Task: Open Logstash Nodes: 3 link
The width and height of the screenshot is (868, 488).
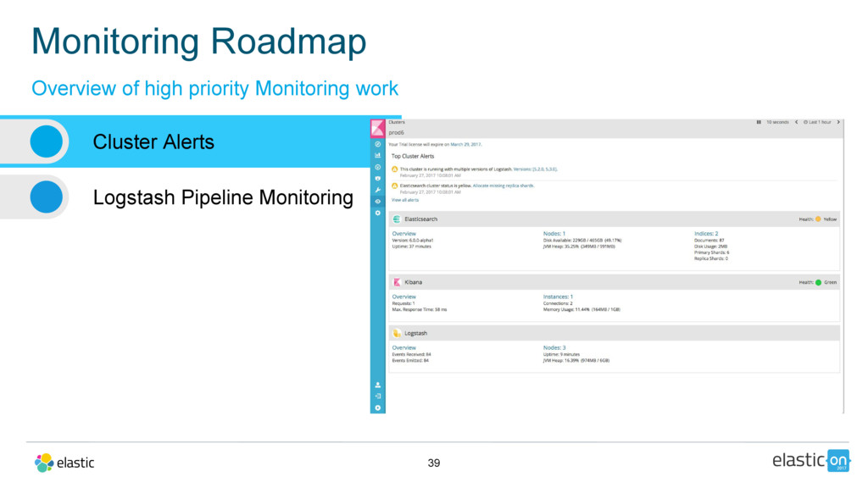Action: (554, 347)
